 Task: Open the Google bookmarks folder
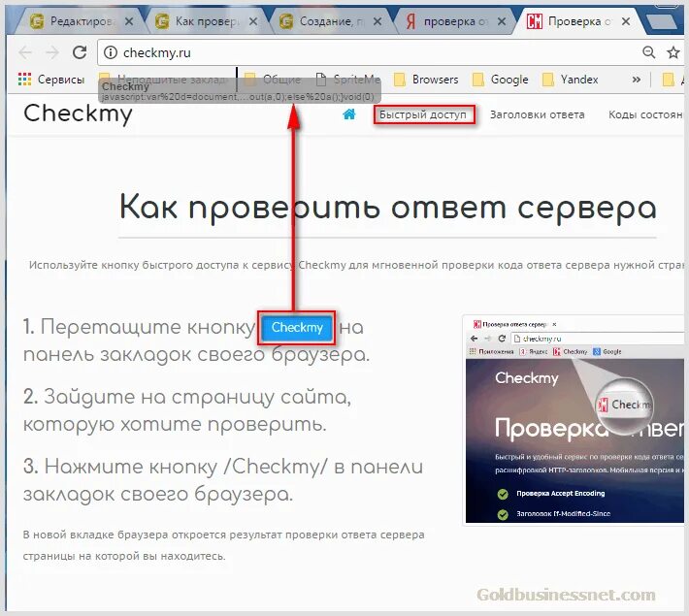tap(500, 80)
